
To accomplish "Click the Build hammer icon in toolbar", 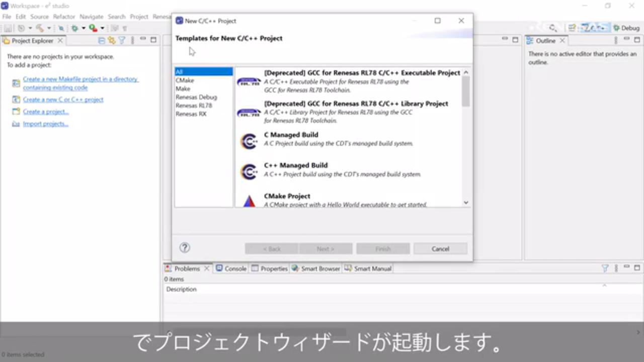I will point(39,28).
